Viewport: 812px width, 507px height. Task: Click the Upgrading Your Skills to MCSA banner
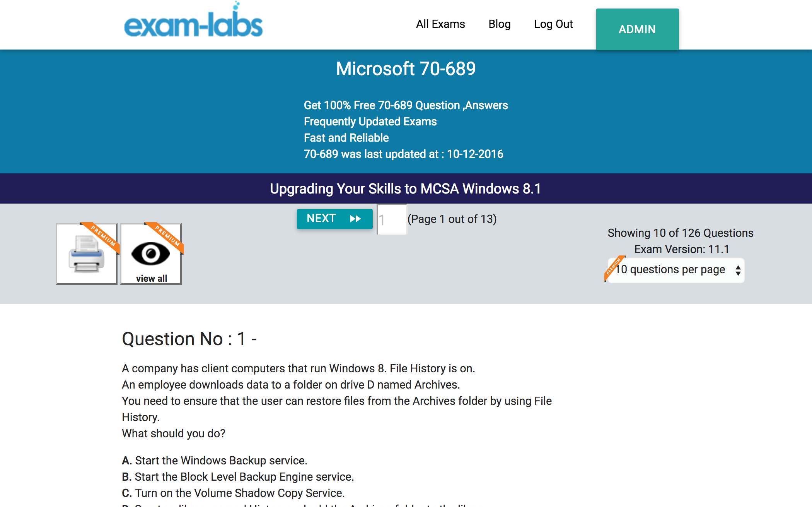click(406, 188)
